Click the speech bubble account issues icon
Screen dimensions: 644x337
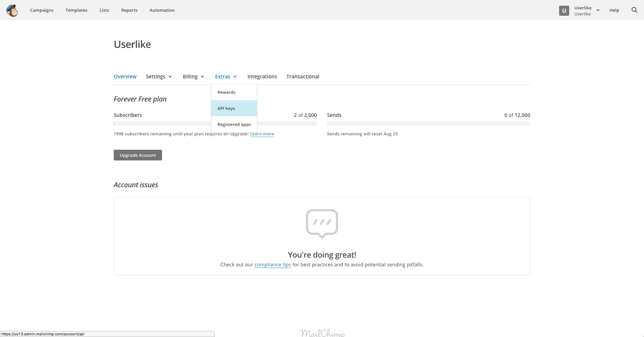[322, 223]
